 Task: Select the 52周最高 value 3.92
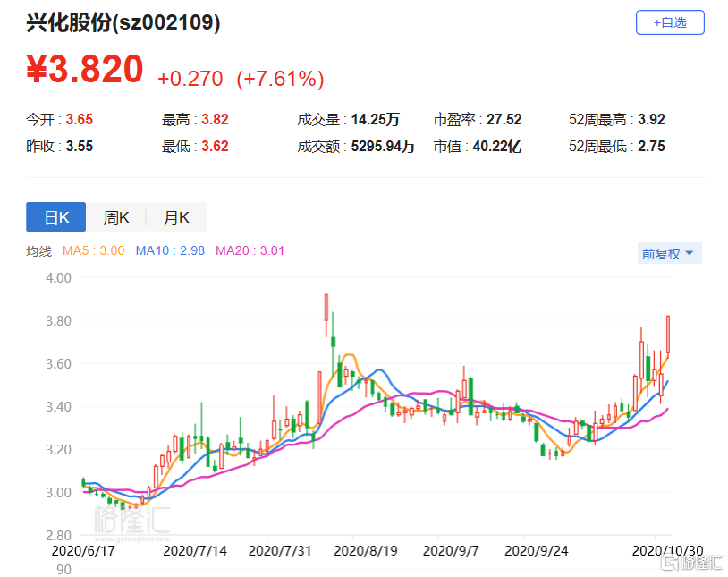coord(651,119)
